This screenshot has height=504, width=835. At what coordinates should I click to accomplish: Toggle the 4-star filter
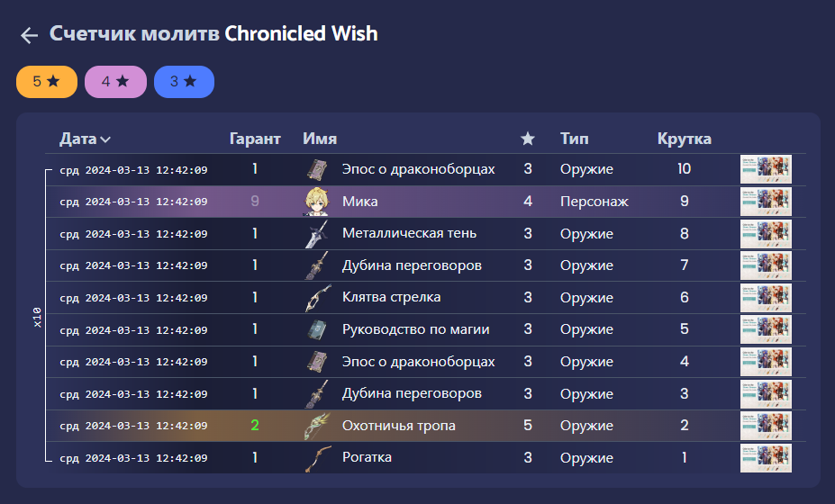coord(115,82)
